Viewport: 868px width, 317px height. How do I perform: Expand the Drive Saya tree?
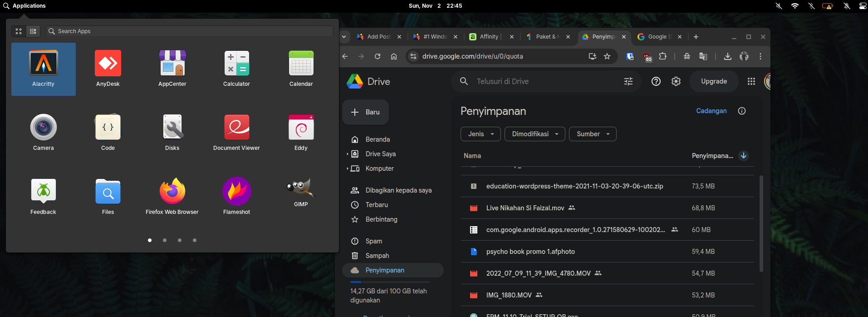[348, 154]
